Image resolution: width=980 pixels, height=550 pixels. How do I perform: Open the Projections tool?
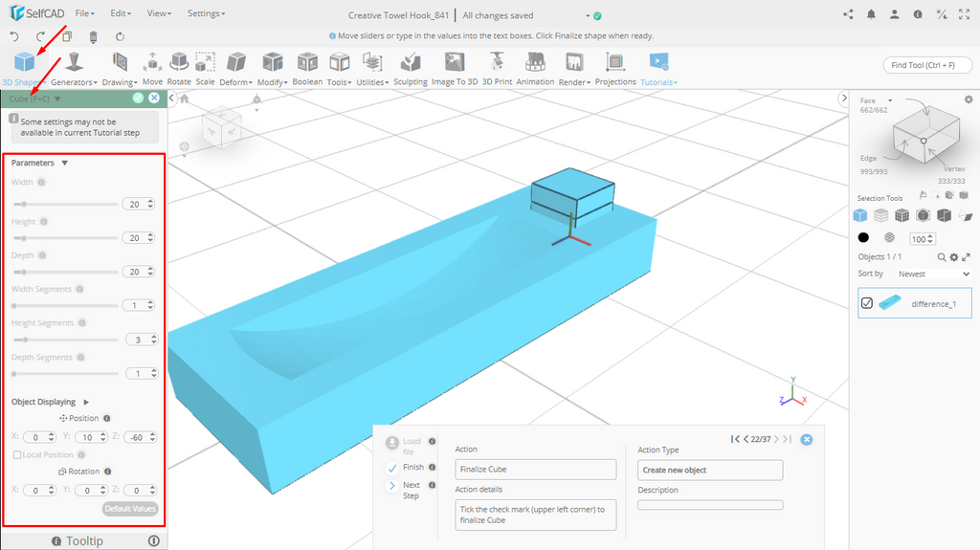(x=615, y=69)
